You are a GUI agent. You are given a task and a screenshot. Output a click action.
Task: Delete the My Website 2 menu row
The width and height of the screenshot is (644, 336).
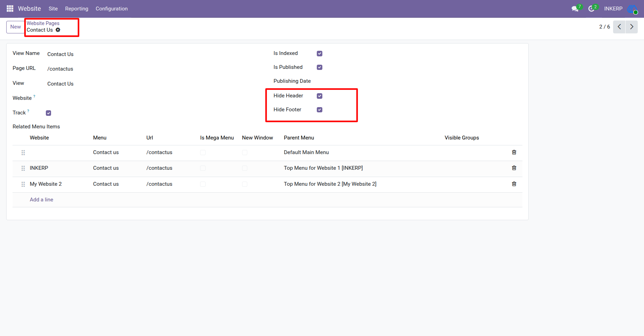pos(514,184)
